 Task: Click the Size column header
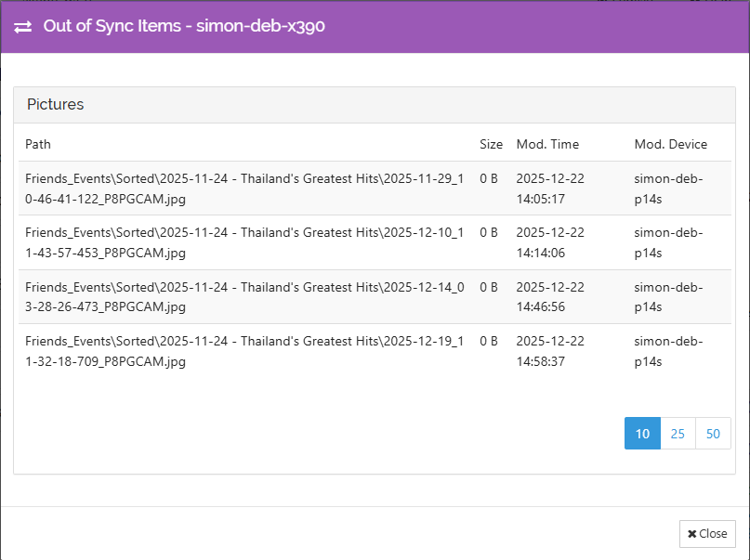(491, 144)
